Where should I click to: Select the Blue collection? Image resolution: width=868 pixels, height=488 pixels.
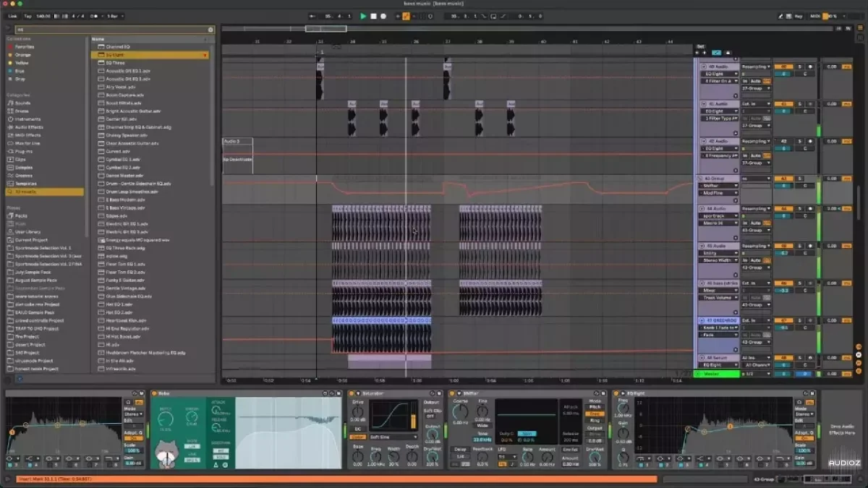(20, 71)
